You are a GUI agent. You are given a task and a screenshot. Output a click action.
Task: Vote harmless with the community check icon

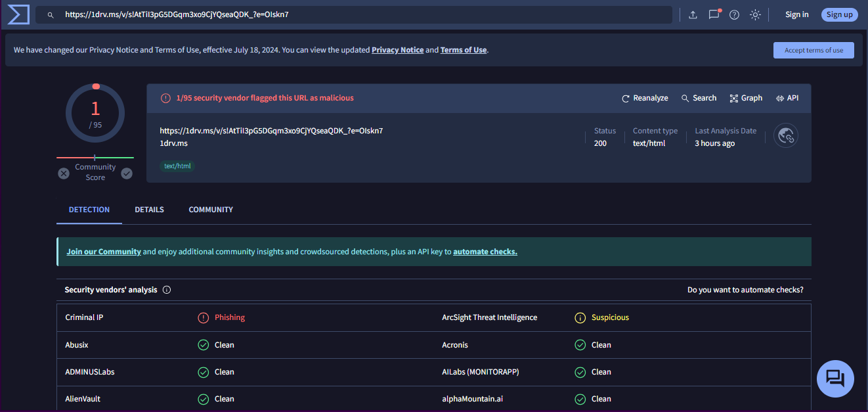[x=127, y=173]
